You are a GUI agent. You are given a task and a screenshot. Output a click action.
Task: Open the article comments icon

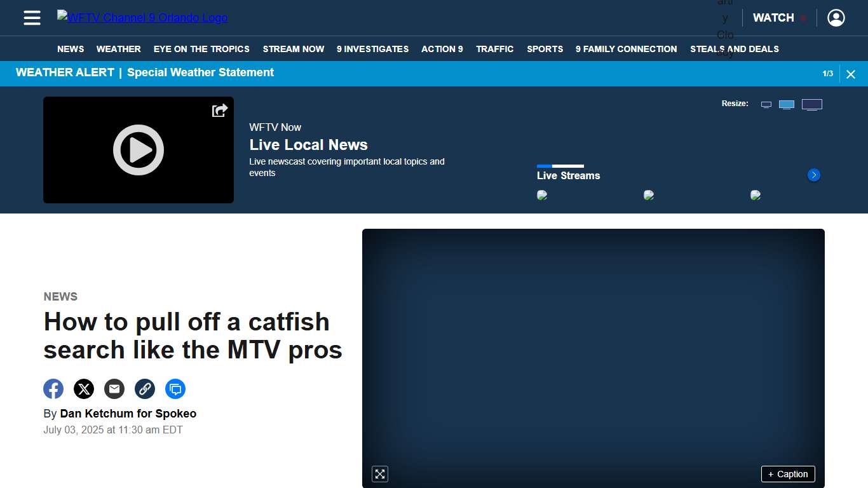(x=175, y=389)
